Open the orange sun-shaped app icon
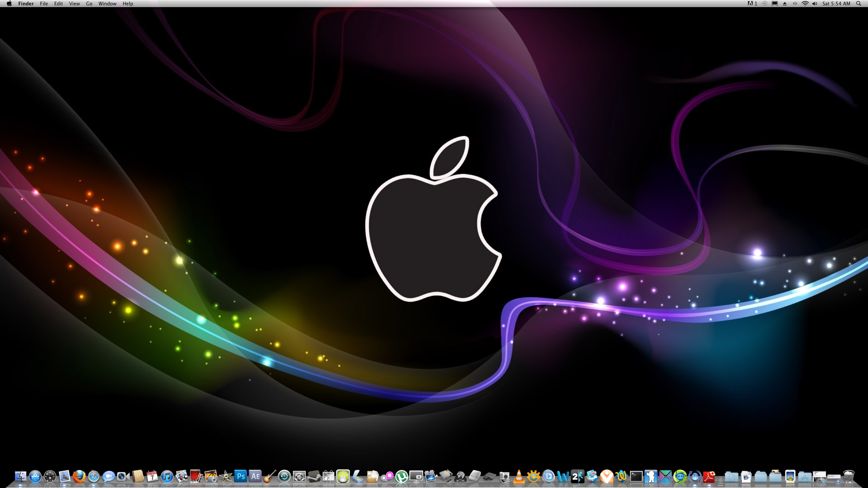 click(x=533, y=476)
